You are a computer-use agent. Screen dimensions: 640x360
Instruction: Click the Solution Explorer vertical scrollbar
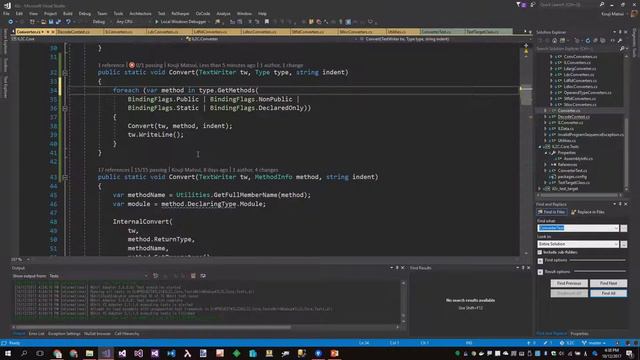[627, 124]
